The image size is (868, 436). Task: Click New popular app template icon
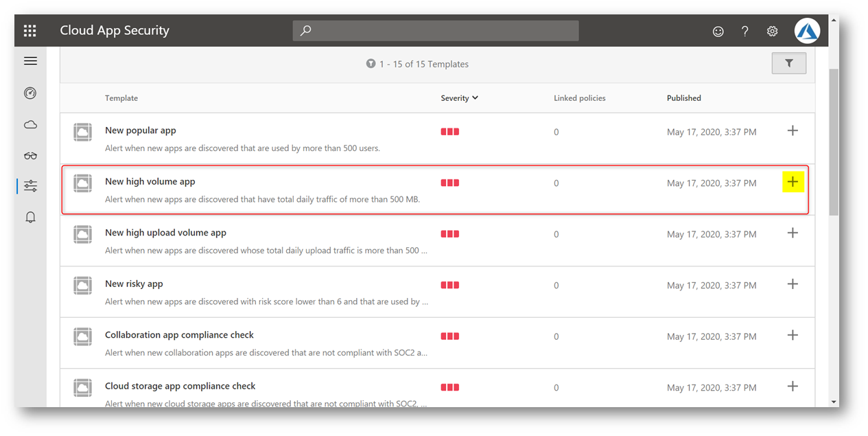point(83,133)
